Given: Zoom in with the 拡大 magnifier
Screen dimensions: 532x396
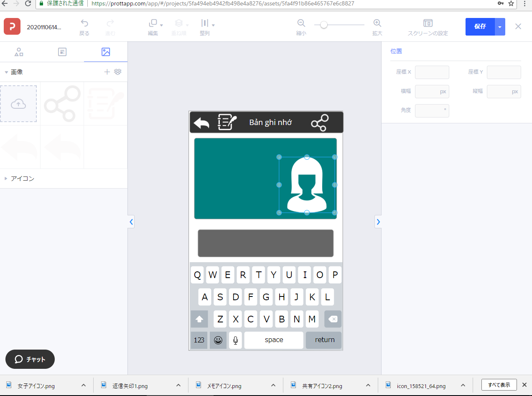Looking at the screenshot, I should [377, 23].
